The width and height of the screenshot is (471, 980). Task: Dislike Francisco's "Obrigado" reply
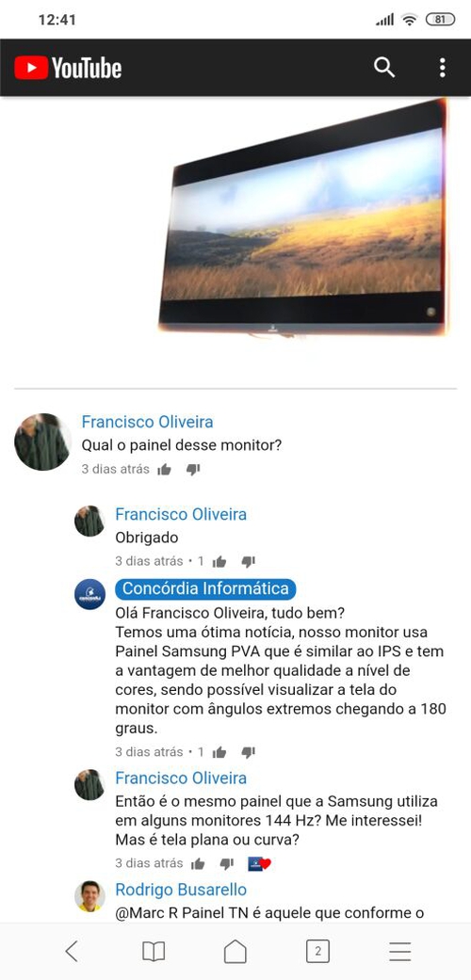pos(249,562)
